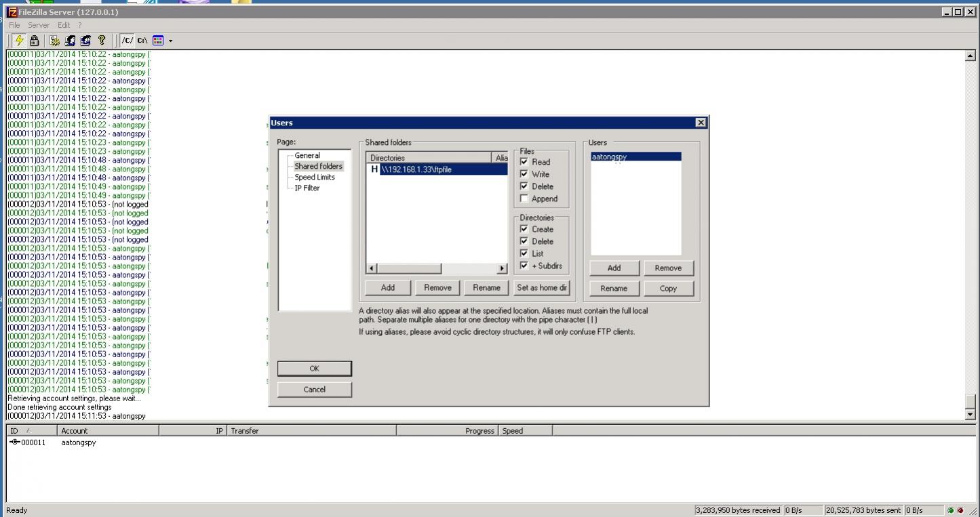980x517 pixels.
Task: Click the red status LED indicator
Action: point(960,510)
